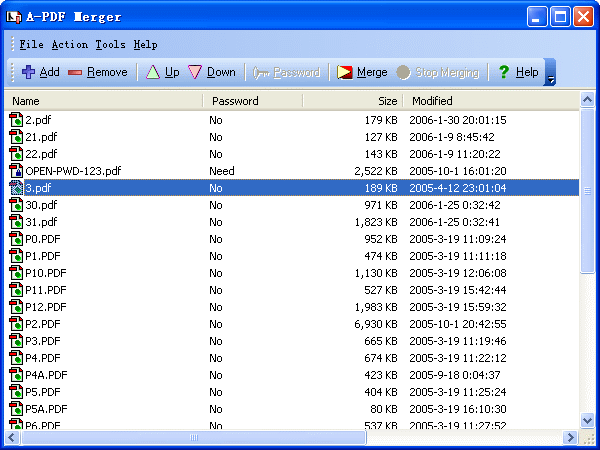Viewport: 600px width, 450px height.
Task: Click the Merge button label
Action: (372, 72)
